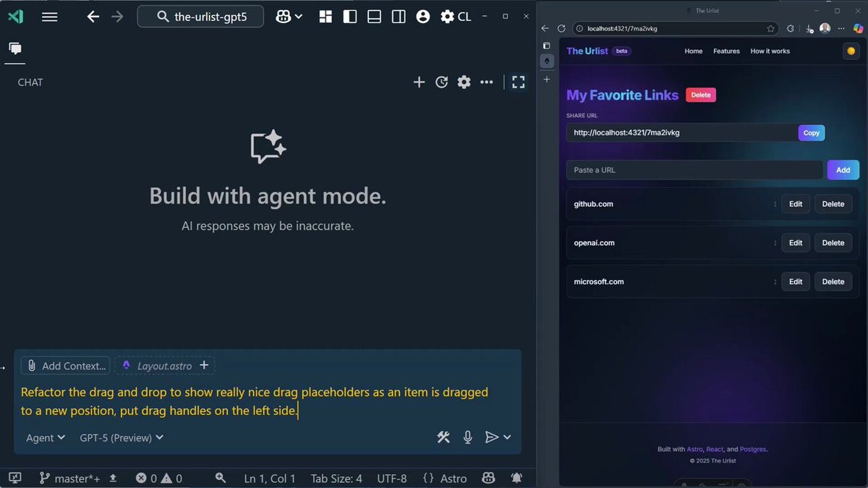This screenshot has width=868, height=488.
Task: Go to line via Ln 1, Col 1
Action: click(270, 478)
